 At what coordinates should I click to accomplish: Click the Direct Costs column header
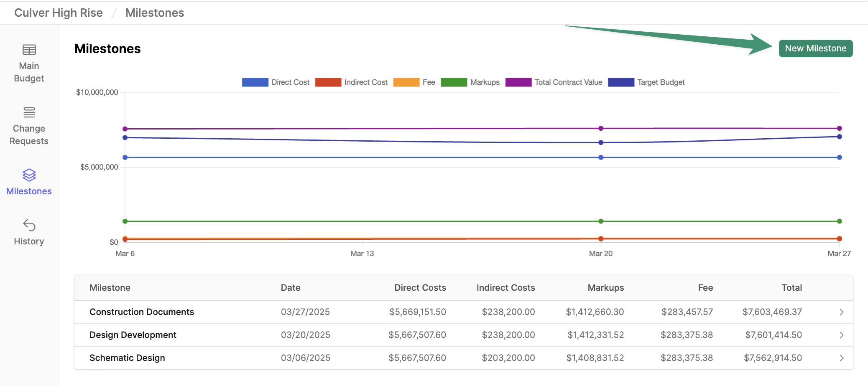pos(420,288)
